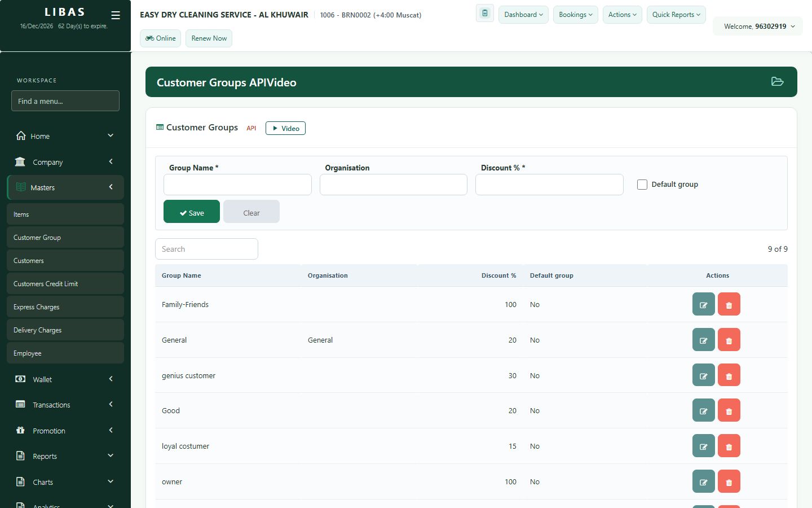The image size is (812, 508).
Task: Click the Clear button
Action: point(251,212)
